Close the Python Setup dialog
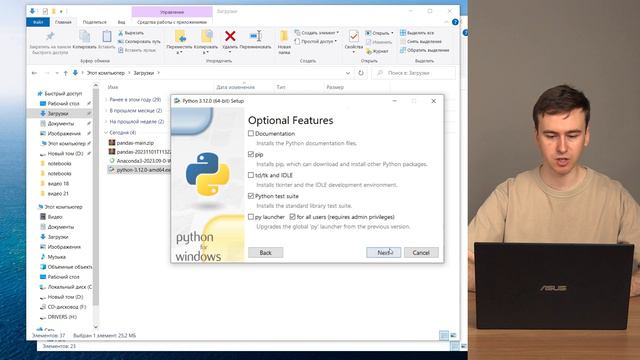 pos(433,101)
